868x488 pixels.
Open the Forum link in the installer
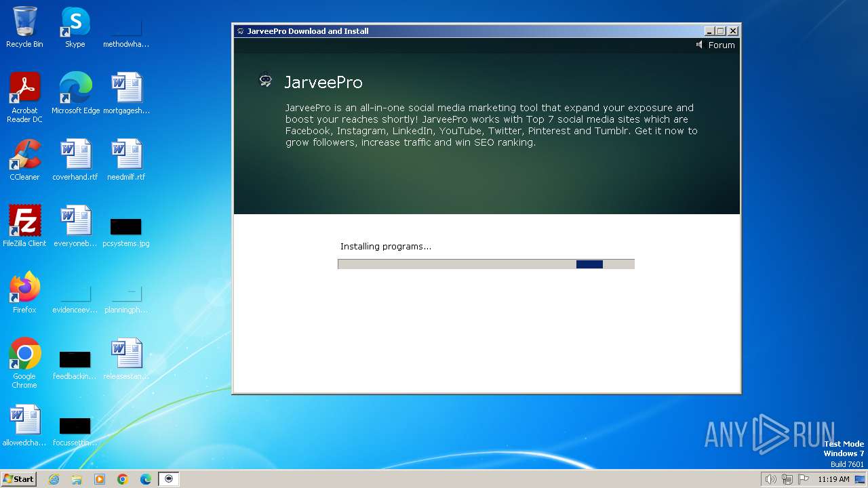click(722, 45)
